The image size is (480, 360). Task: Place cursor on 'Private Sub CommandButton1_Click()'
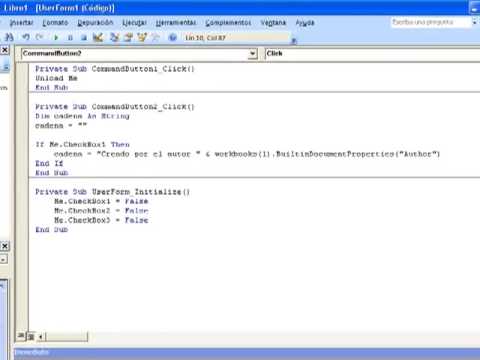tap(115, 69)
